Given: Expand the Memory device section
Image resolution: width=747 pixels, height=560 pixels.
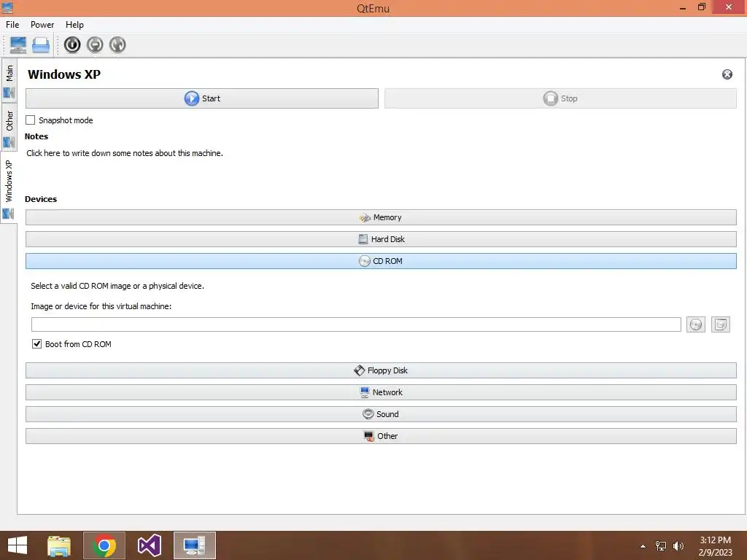Looking at the screenshot, I should (x=381, y=217).
